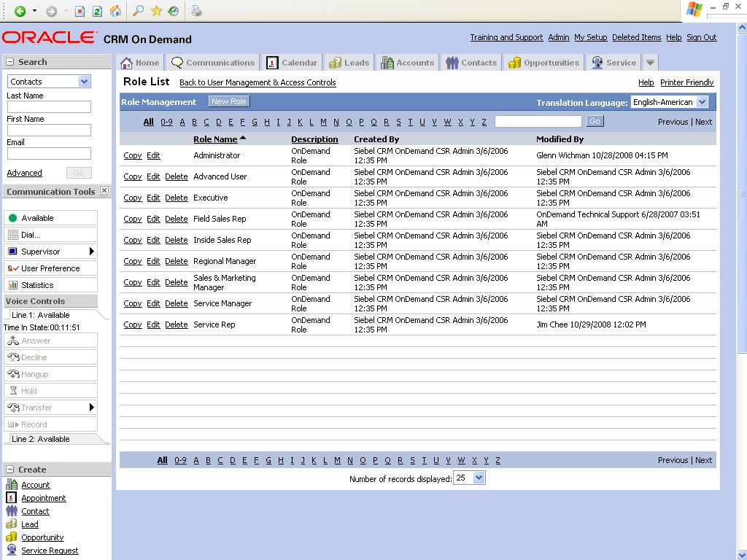The width and height of the screenshot is (747, 560).
Task: Close the Communication Tools panel
Action: [104, 191]
